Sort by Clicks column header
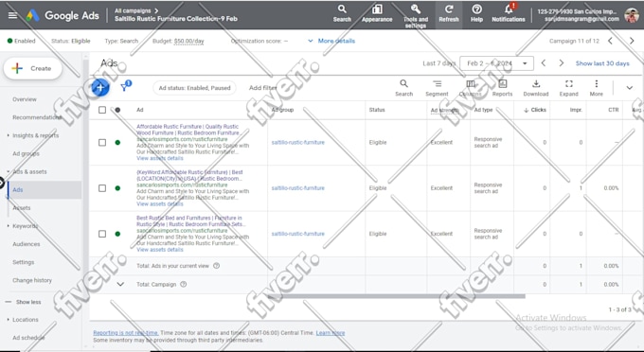This screenshot has width=644, height=352. pos(535,110)
